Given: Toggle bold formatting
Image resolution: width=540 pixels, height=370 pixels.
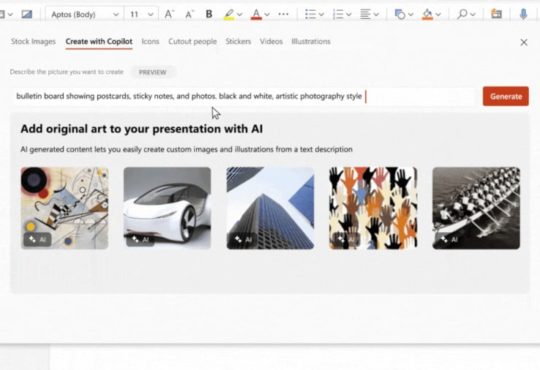Looking at the screenshot, I should coord(209,14).
